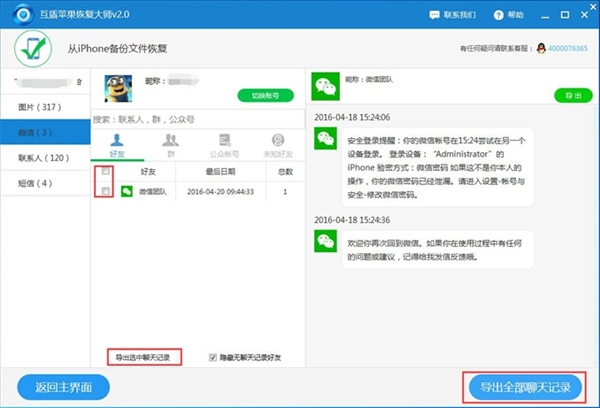Open the 短信 (4) category
This screenshot has width=600, height=408.
click(x=46, y=183)
